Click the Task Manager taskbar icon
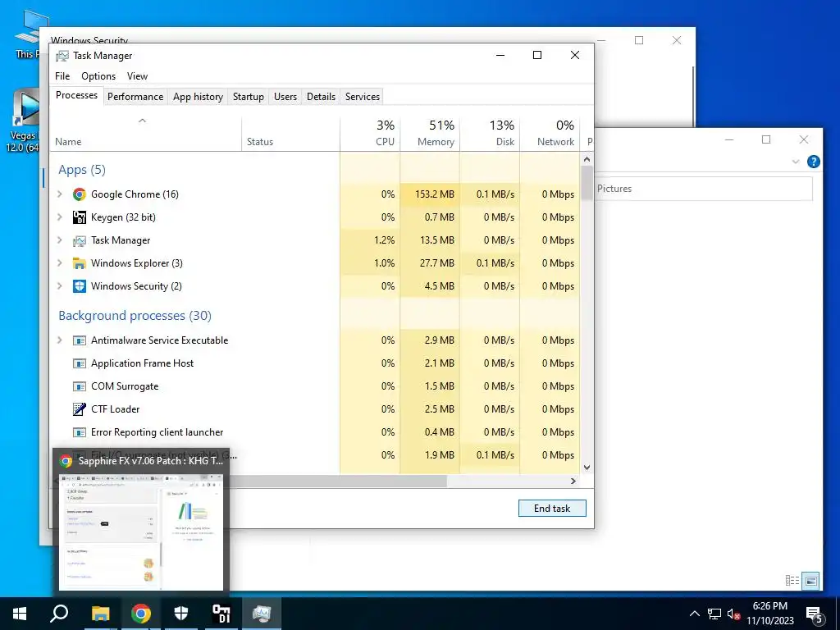This screenshot has width=840, height=630. tap(262, 614)
